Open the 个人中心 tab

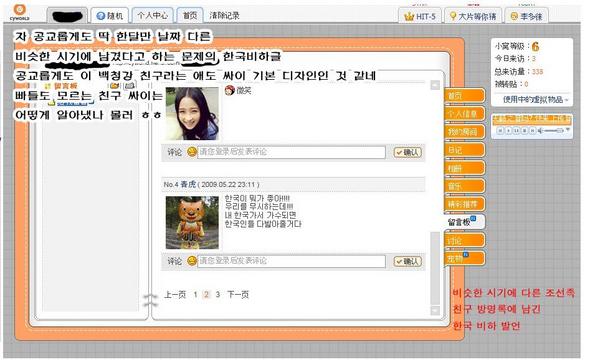coord(153,15)
